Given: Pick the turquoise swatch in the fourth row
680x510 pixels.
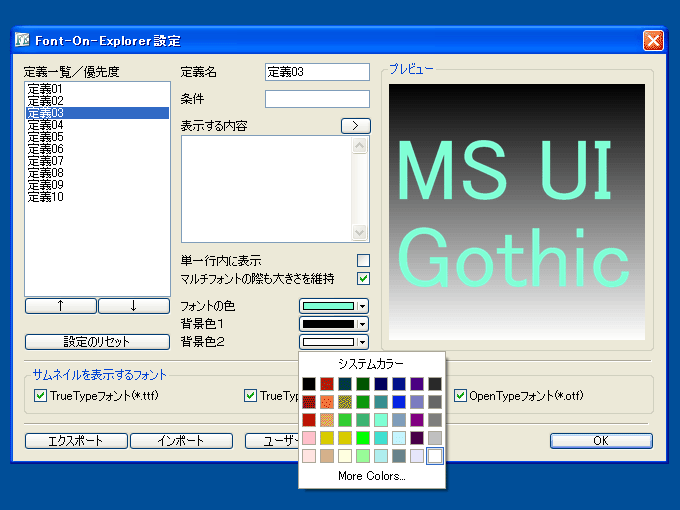Looking at the screenshot, I should tap(381, 438).
